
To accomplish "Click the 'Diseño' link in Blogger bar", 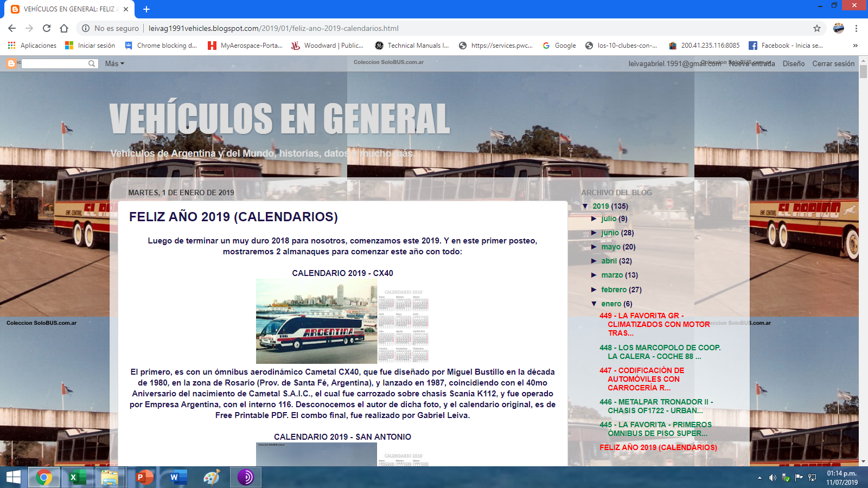I will click(794, 63).
